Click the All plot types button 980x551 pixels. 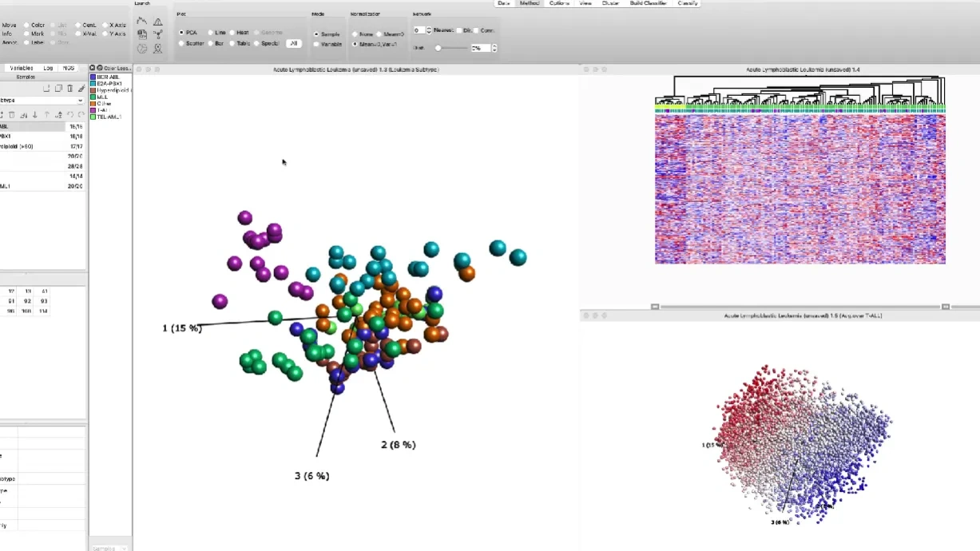tap(294, 43)
